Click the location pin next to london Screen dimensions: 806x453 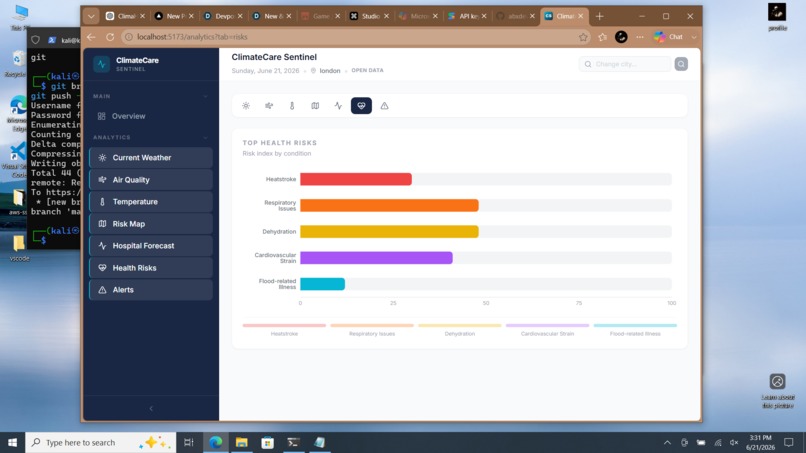point(313,70)
